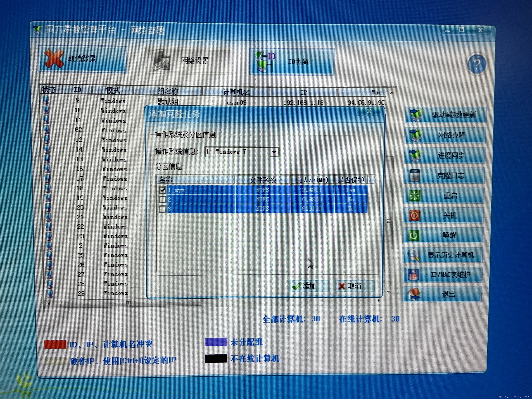This screenshot has height=399, width=532.
Task: Click the 关机 shutdown power icon
Action: (x=414, y=215)
